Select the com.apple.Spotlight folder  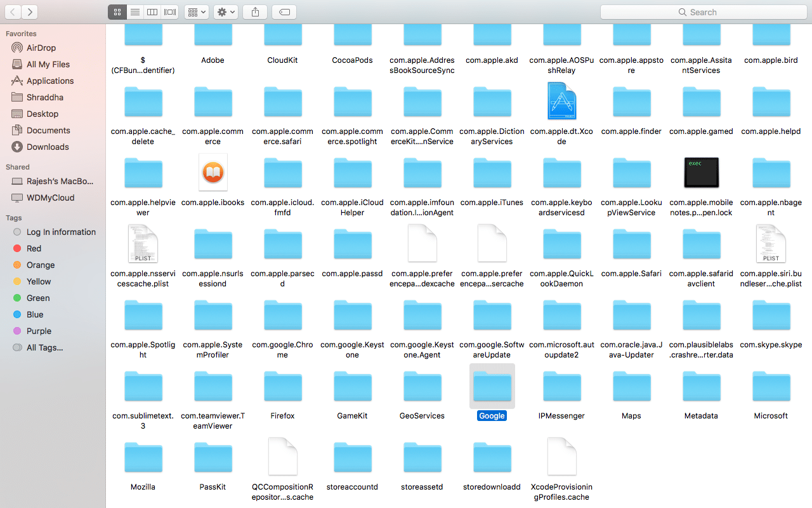143,316
